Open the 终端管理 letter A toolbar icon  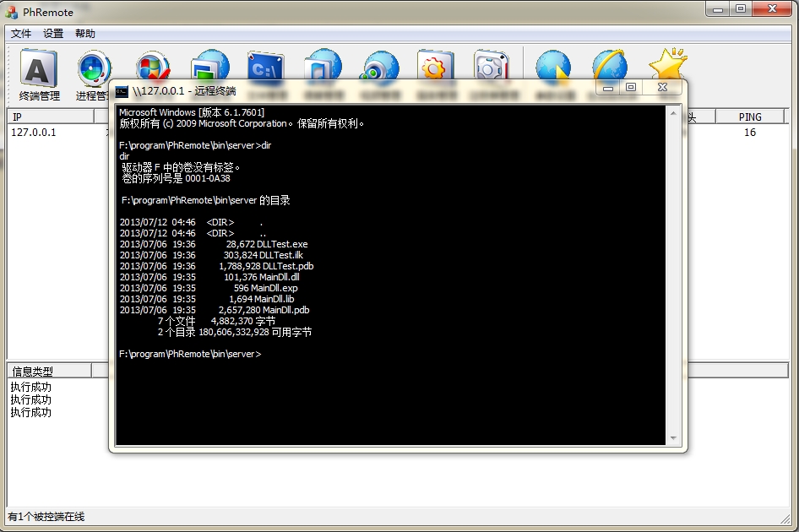click(39, 74)
